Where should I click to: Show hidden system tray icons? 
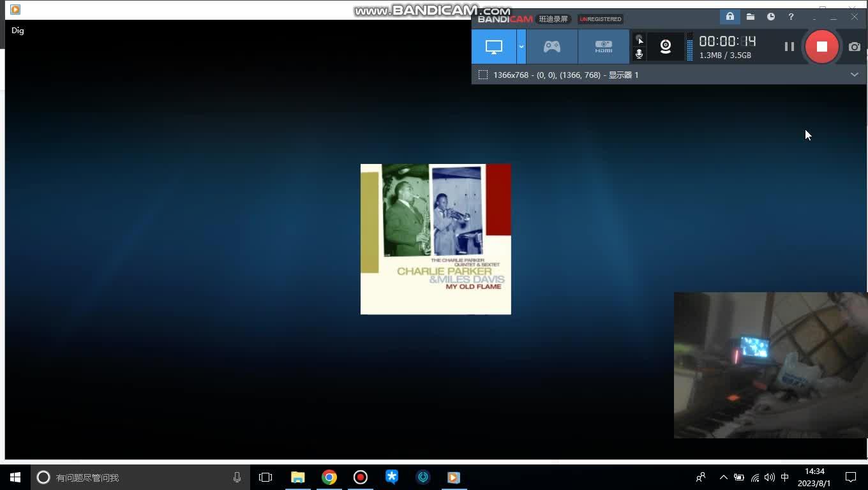pos(723,477)
